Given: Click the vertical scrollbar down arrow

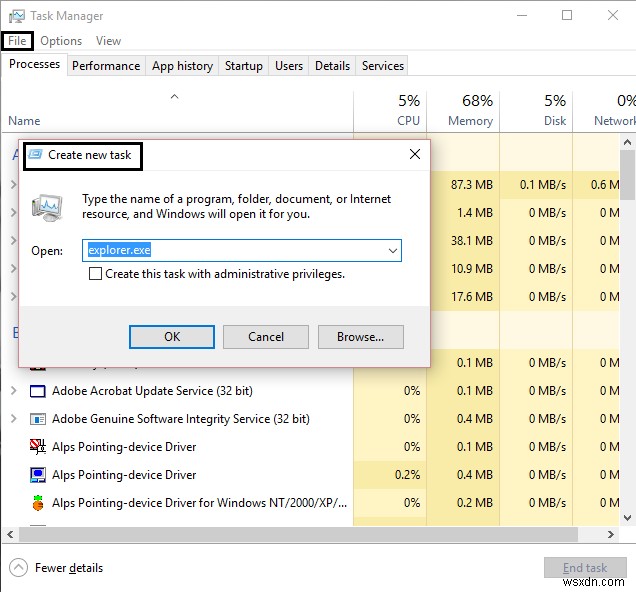Looking at the screenshot, I should 627,517.
